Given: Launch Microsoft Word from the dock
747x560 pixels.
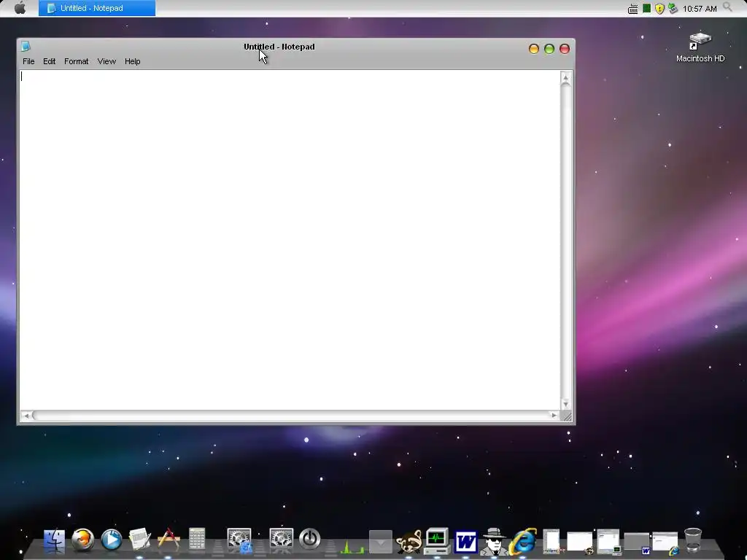Looking at the screenshot, I should pos(465,542).
